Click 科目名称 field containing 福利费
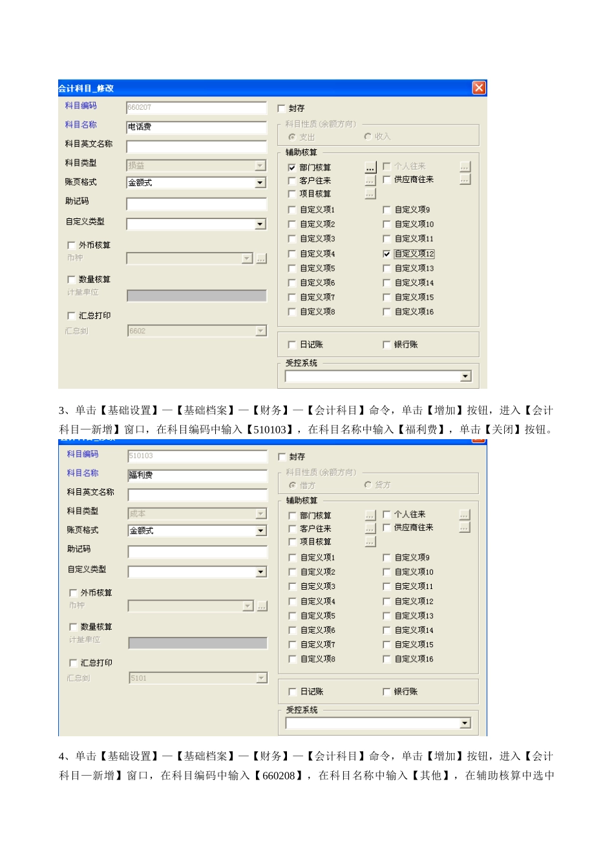The width and height of the screenshot is (614, 868). click(x=198, y=475)
